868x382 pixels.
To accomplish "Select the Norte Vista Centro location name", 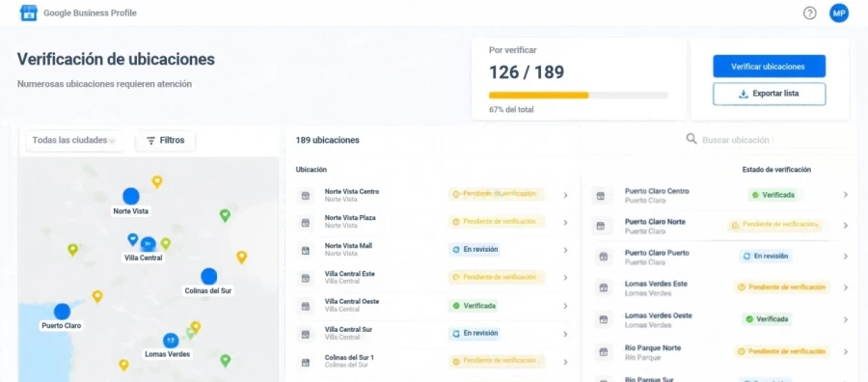I will click(x=351, y=192).
